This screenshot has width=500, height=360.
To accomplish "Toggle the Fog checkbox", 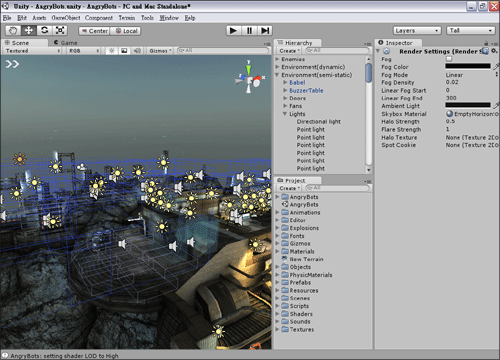I will 449,59.
